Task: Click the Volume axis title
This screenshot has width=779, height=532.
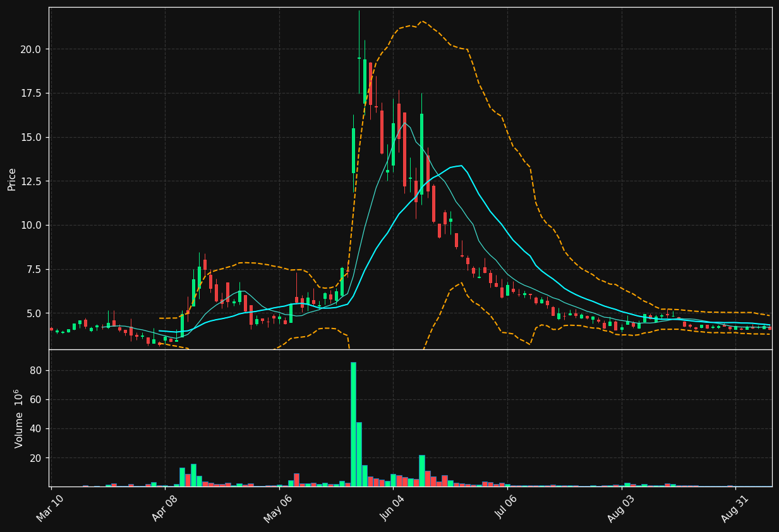Action: [x=19, y=418]
